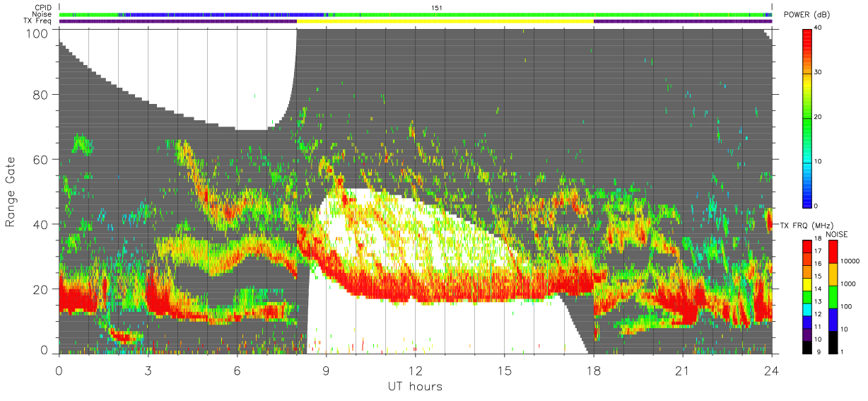The image size is (868, 401).
Task: Click the CPID label at top left
Action: coord(43,8)
